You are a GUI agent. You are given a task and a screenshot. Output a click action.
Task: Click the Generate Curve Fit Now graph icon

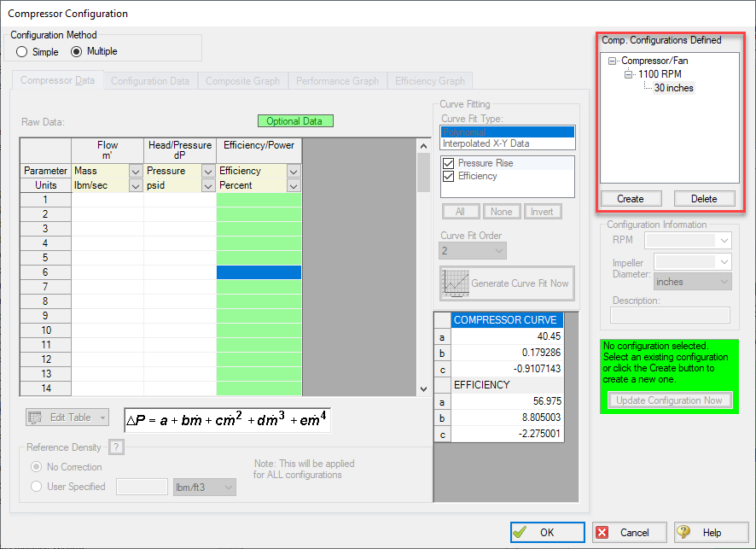(453, 283)
